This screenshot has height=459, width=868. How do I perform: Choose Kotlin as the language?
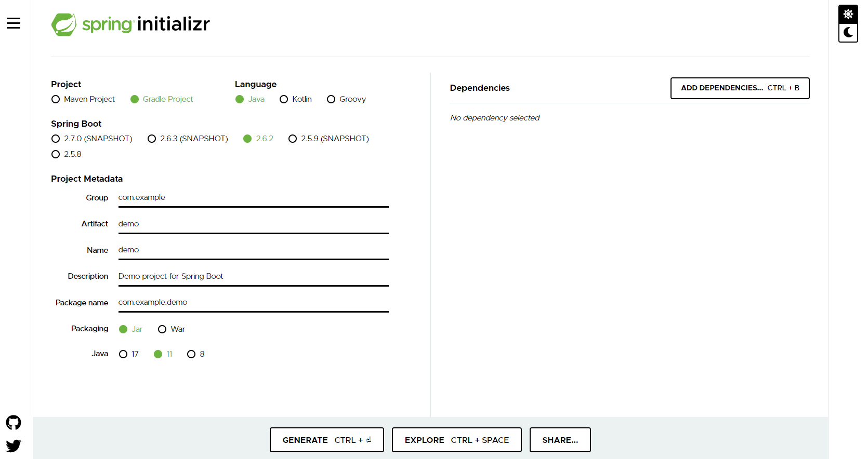tap(296, 99)
